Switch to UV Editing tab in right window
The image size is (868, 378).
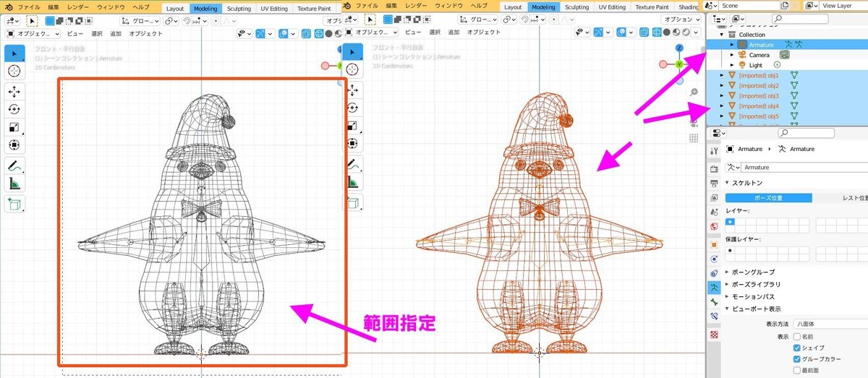click(x=612, y=7)
